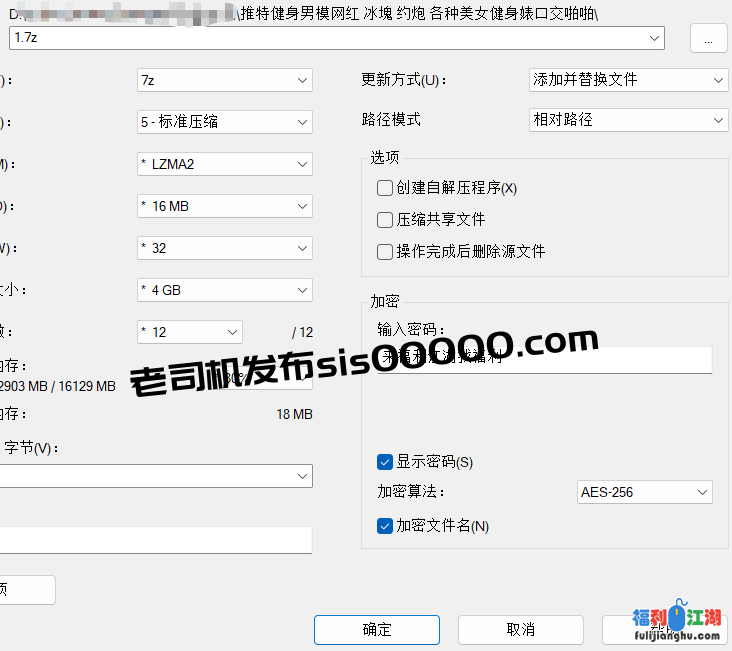Image resolution: width=732 pixels, height=651 pixels.
Task: Open the 更新方式 dropdown set to 添加并替换文件
Action: click(718, 80)
